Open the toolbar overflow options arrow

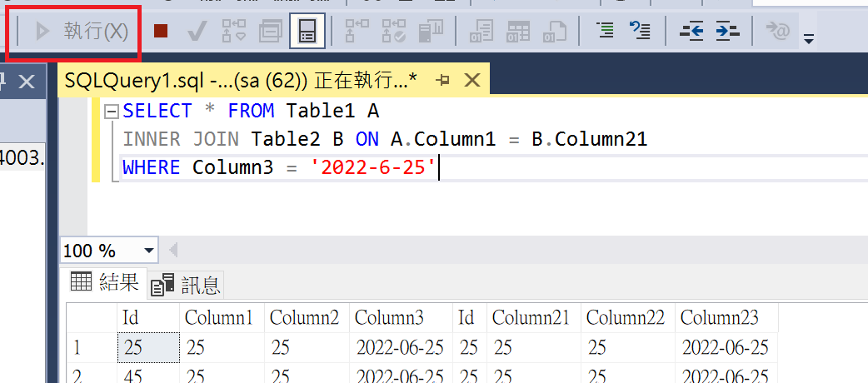(x=809, y=39)
